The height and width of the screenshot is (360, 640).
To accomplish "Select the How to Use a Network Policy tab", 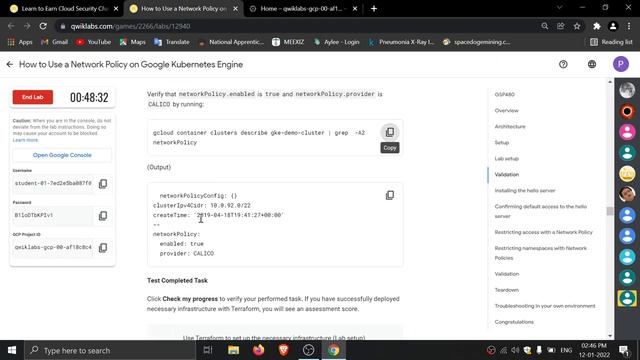I will coord(184,9).
